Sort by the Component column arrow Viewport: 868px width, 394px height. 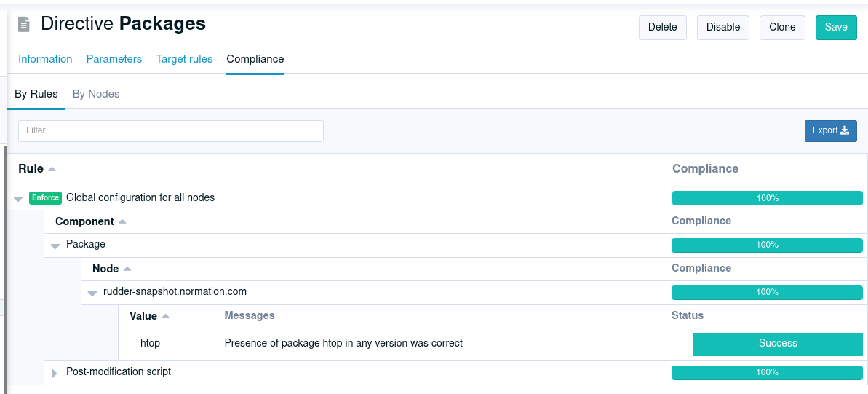click(x=122, y=221)
